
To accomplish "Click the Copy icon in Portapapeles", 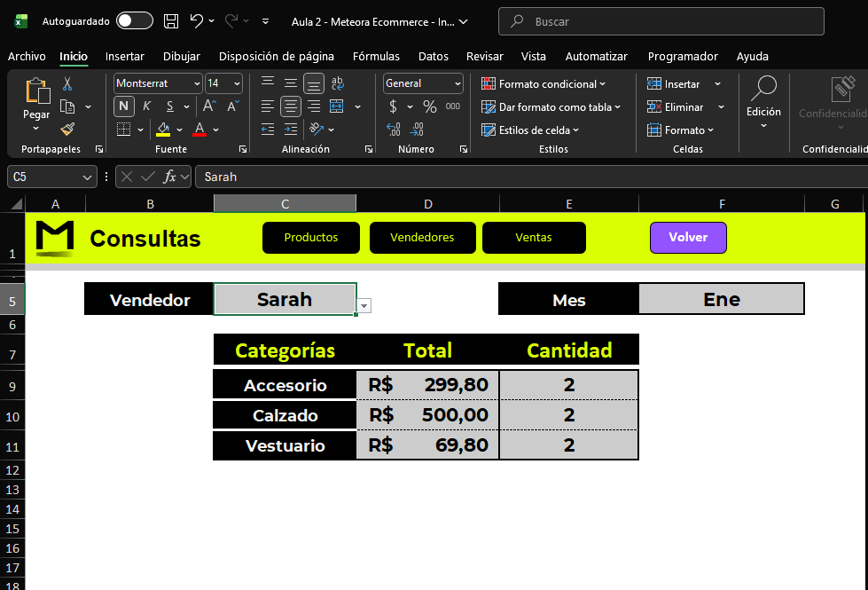I will pos(67,106).
